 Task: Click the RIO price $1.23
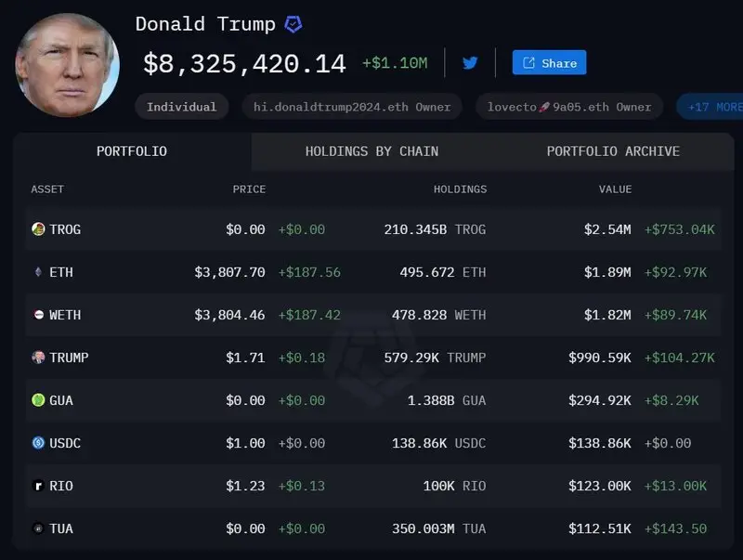coord(245,486)
